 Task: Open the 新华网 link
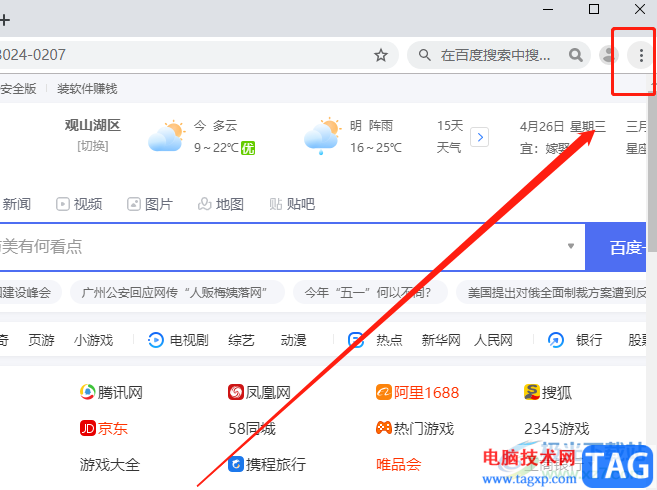[x=441, y=340]
